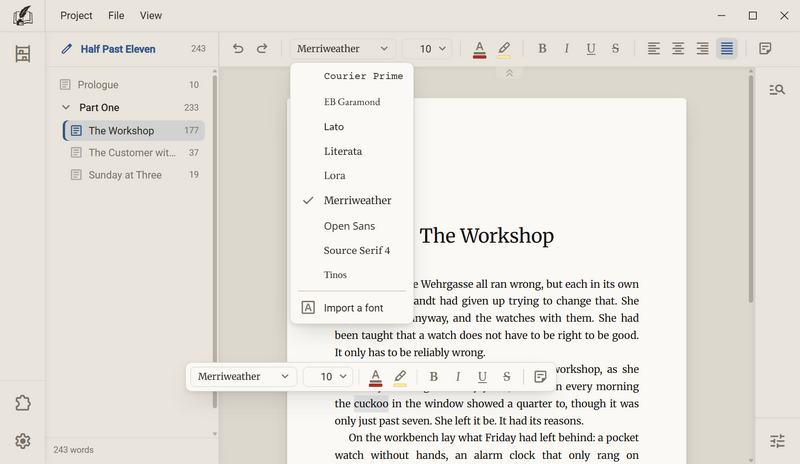Open the corkboard view in left sidebar
Image resolution: width=800 pixels, height=464 pixels.
[22, 54]
